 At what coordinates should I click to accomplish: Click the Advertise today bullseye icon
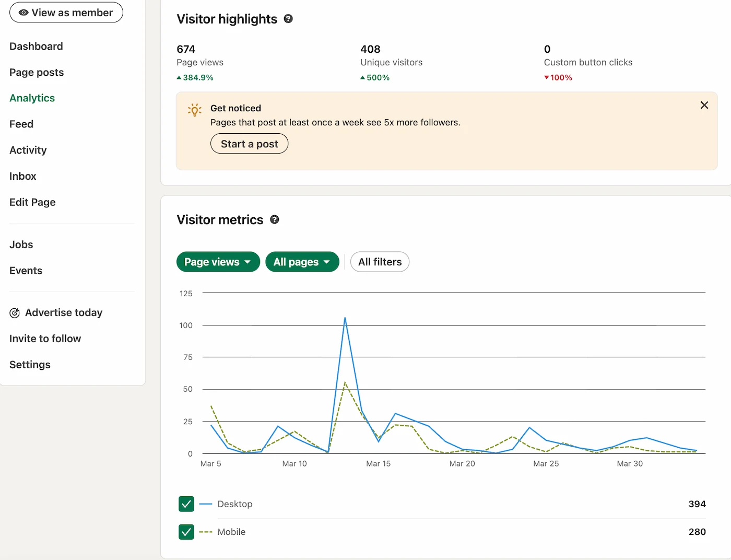(15, 312)
